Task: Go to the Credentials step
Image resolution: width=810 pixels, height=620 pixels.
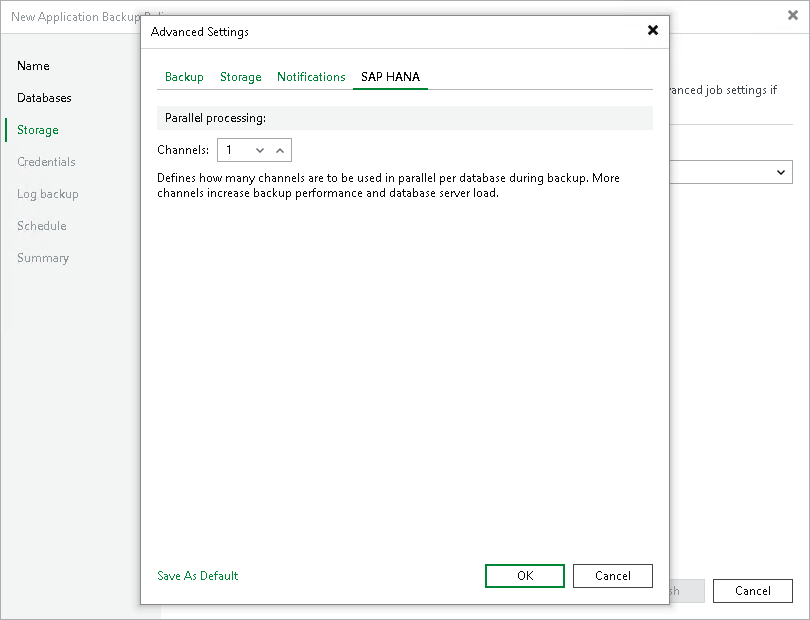Action: (x=46, y=162)
